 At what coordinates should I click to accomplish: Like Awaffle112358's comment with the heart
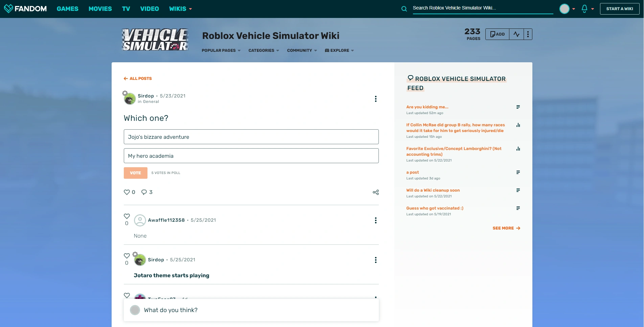coord(127,216)
